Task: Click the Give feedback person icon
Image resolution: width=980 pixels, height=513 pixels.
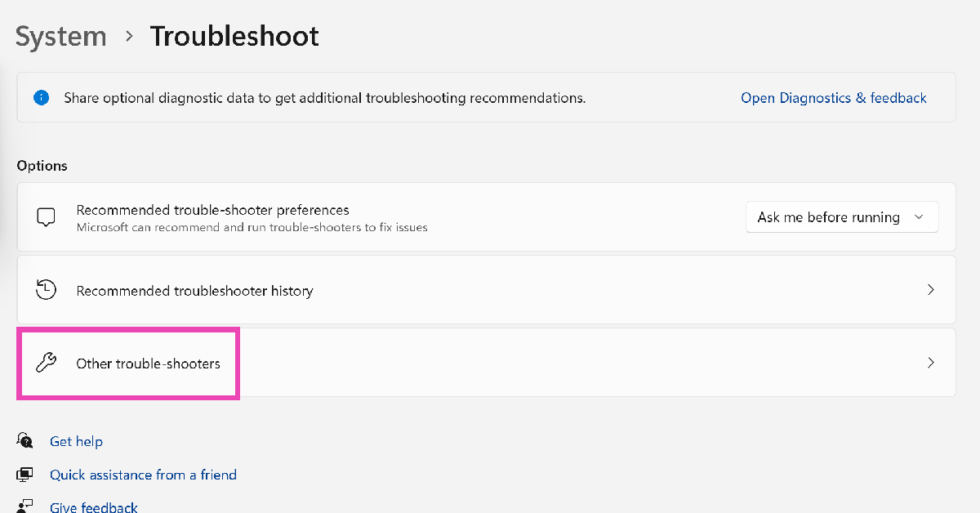Action: click(x=25, y=506)
